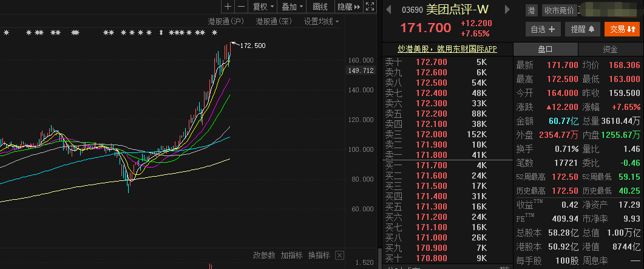Select 卖三 ask row at 172.000
Image resolution: width=644 pixels, height=269 pixels.
pyautogui.click(x=447, y=134)
